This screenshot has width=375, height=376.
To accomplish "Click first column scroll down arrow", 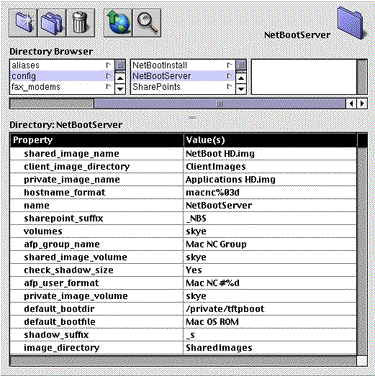I will 120,89.
